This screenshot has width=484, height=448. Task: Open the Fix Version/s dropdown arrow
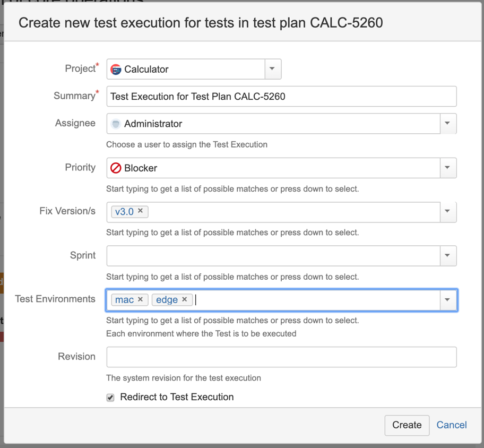point(448,212)
